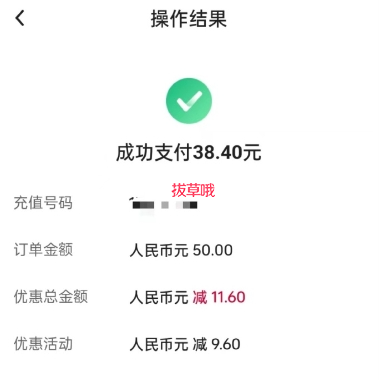Tap 人民币元 in the order amount row
Image resolution: width=386 pixels, height=380 pixels.
(159, 250)
